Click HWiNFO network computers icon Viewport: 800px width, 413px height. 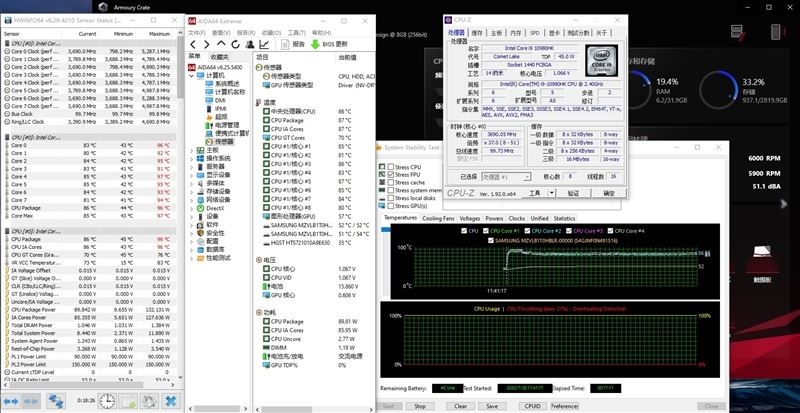(56, 401)
